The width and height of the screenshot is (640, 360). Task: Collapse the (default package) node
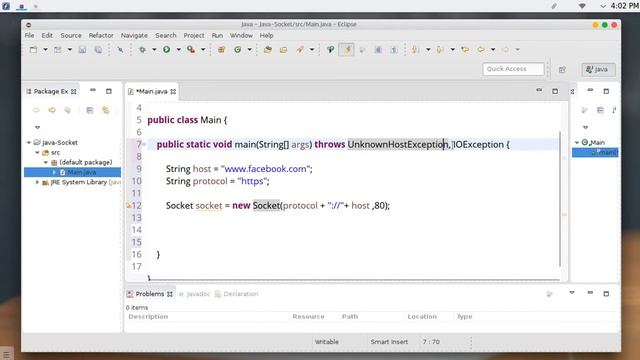point(46,162)
